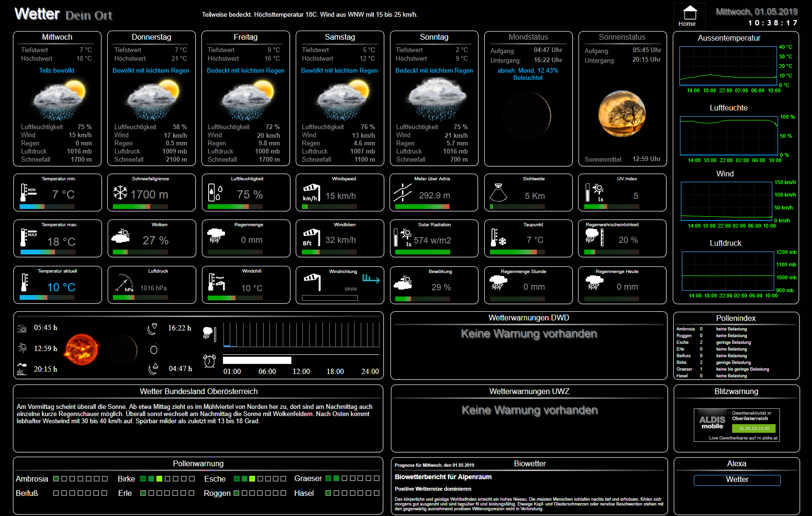Screen dimensions: 812x516
Task: Click abneh. Mond 12.43% Beleuchtet text
Action: pyautogui.click(x=528, y=74)
